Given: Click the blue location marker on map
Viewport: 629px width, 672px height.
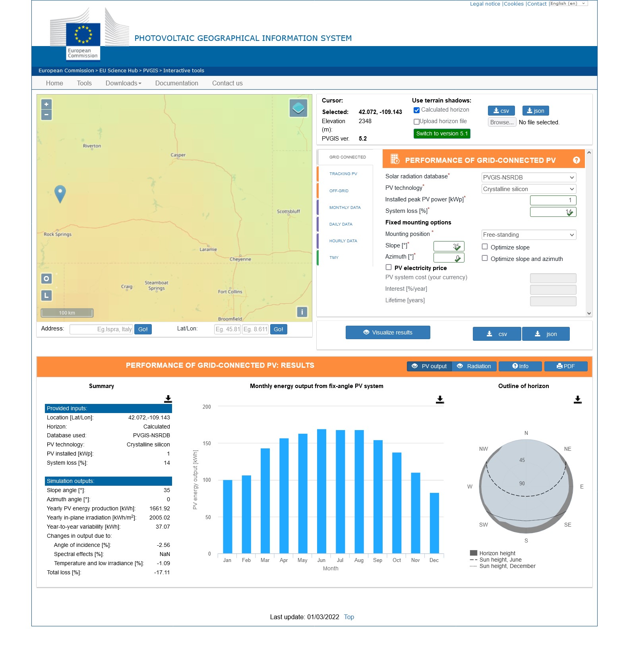Looking at the screenshot, I should pyautogui.click(x=60, y=193).
